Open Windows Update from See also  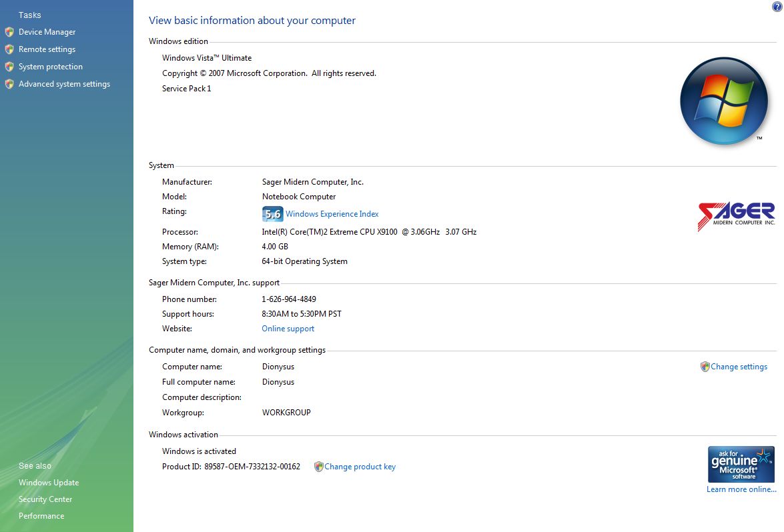(x=49, y=483)
